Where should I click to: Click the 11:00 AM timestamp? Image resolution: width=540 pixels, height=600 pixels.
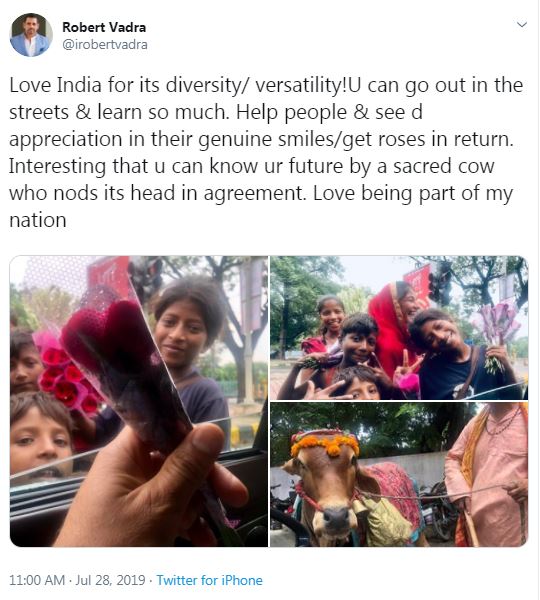click(x=37, y=580)
